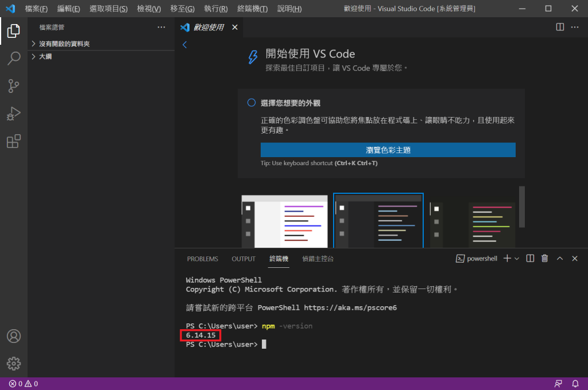Click the 'npm -version' command text
Viewport: 588px width, 390px height.
pyautogui.click(x=287, y=326)
